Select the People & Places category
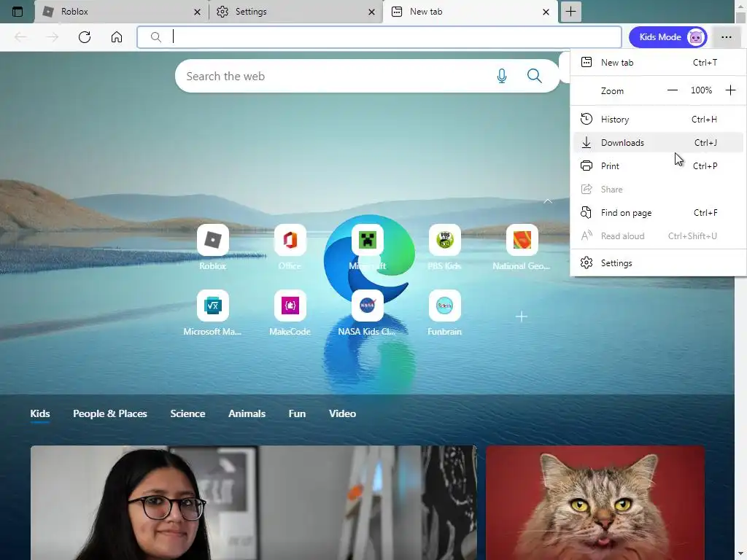Screen dimensions: 747x560 point(110,413)
